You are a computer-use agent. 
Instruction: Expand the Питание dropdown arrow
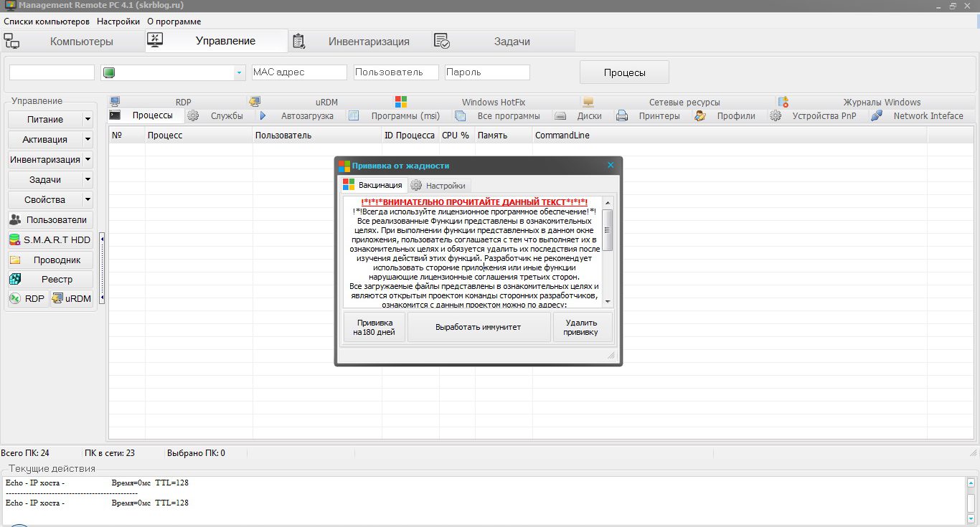pos(88,120)
